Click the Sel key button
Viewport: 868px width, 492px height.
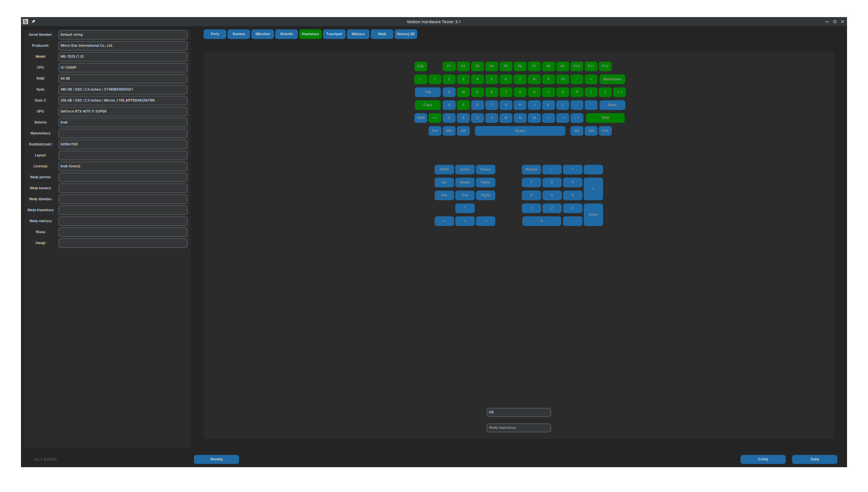pyautogui.click(x=591, y=131)
